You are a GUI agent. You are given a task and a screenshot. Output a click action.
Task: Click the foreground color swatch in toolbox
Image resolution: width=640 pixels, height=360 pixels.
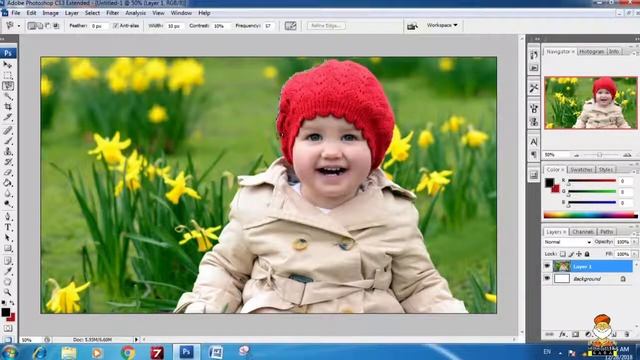5,312
